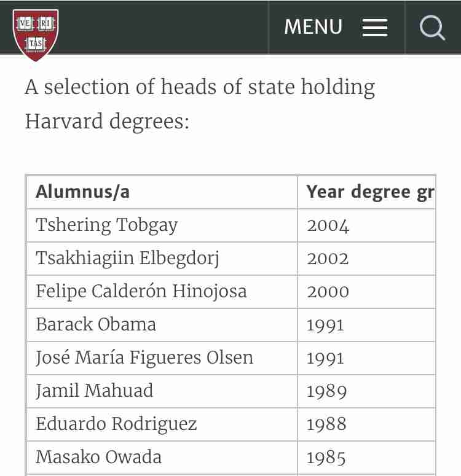Select the Alumnus/a column header

[x=162, y=192]
